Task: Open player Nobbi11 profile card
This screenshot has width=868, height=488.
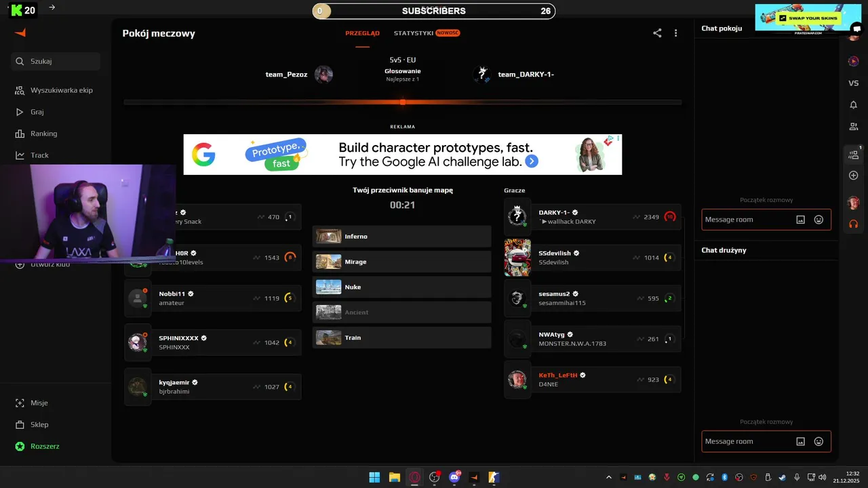Action: [x=227, y=298]
